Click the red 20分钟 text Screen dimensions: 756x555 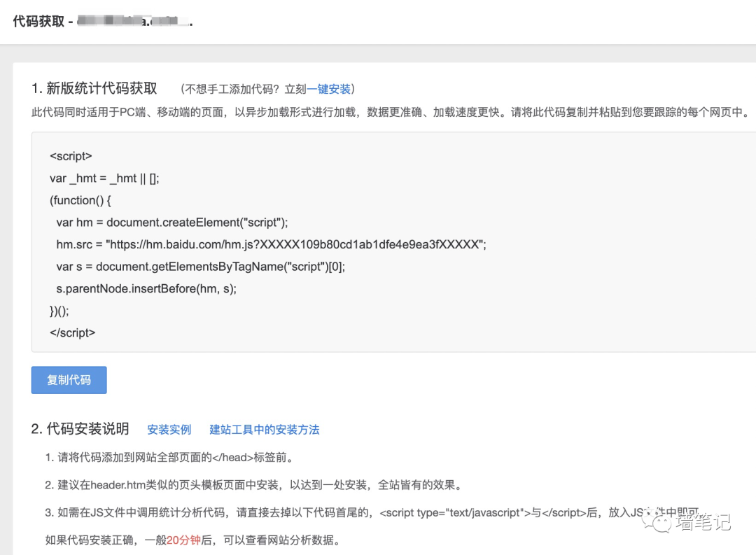(x=183, y=540)
